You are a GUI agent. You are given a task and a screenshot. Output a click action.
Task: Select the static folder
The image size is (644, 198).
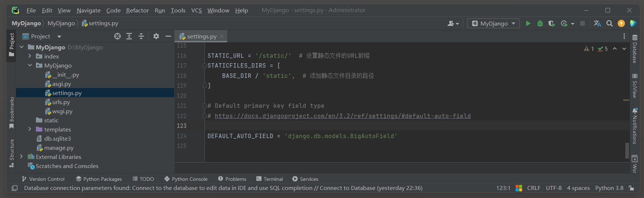click(47, 120)
